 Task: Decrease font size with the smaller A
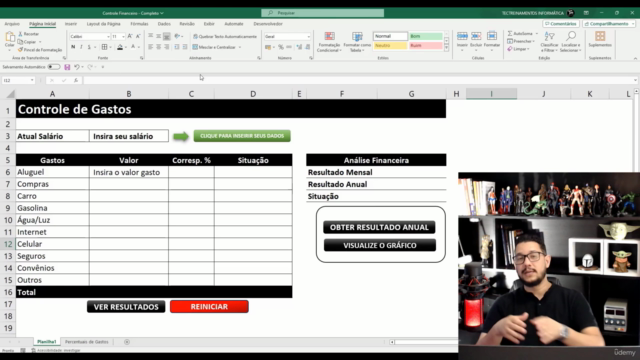click(x=138, y=36)
